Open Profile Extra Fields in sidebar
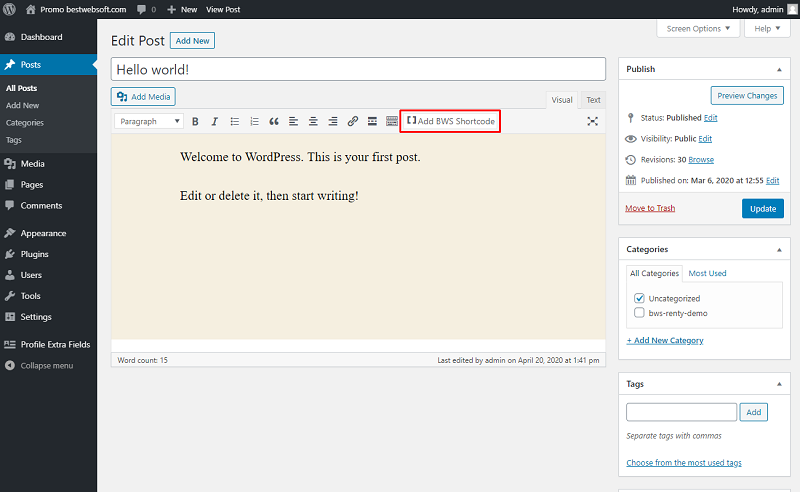Screen dimensions: 800x492 48,344
